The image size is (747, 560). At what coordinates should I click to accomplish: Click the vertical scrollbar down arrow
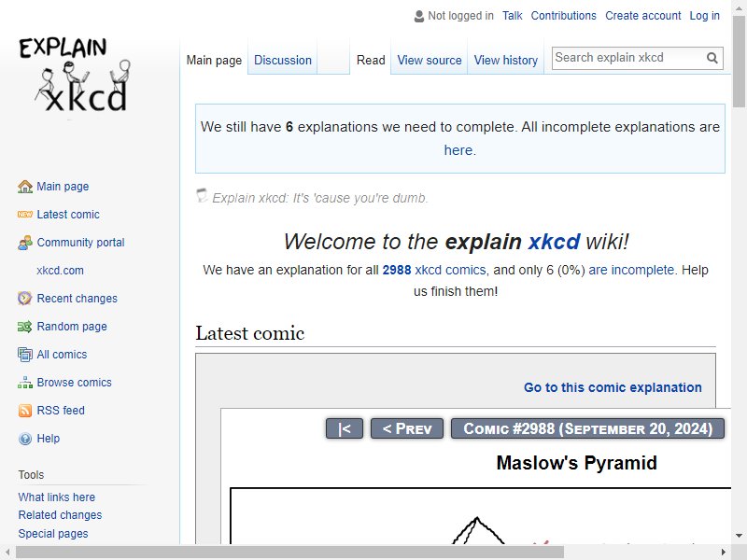click(x=739, y=536)
